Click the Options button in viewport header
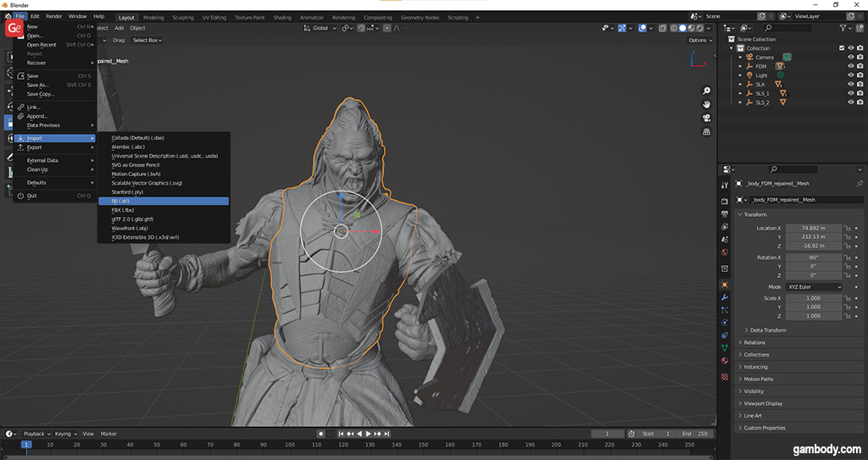868x460 pixels. (698, 40)
